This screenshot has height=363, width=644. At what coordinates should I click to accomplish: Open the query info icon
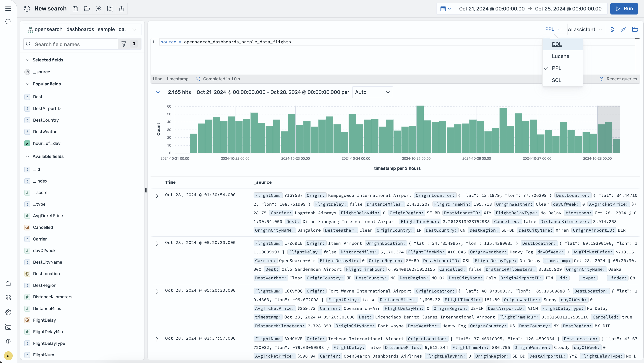tap(612, 30)
